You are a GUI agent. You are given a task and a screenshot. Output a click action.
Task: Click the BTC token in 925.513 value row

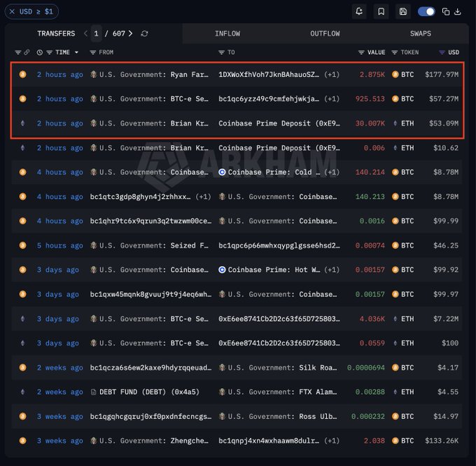click(402, 99)
